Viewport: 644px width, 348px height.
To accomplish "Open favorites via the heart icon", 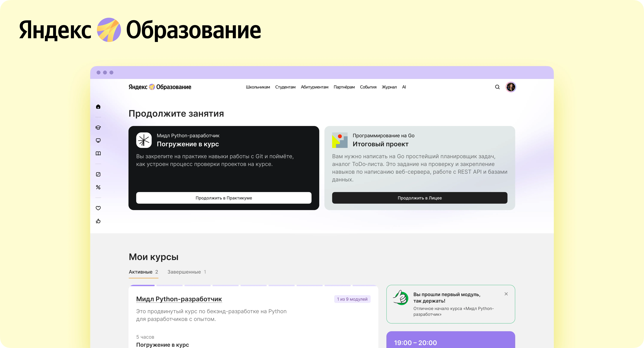I will (x=98, y=208).
